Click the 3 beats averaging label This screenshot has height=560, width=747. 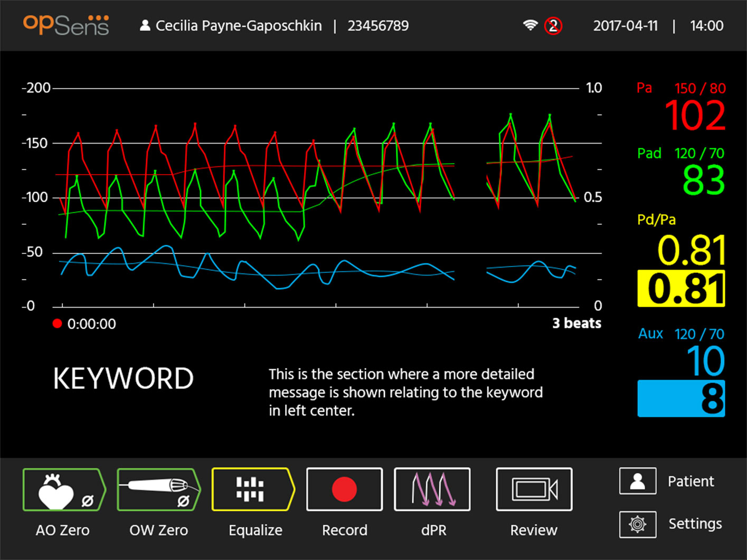576,323
